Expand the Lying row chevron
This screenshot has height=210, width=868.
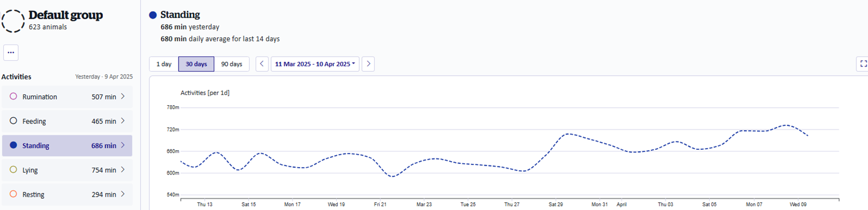(123, 170)
